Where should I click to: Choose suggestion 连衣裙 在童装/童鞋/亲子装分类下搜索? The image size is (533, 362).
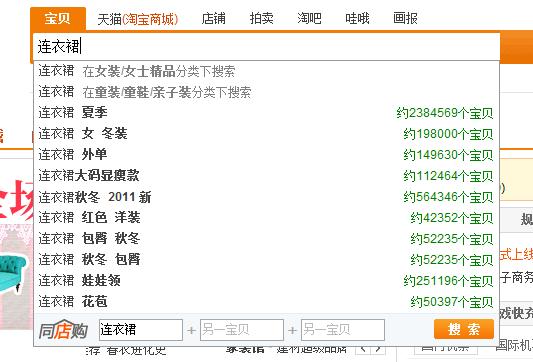(266, 92)
